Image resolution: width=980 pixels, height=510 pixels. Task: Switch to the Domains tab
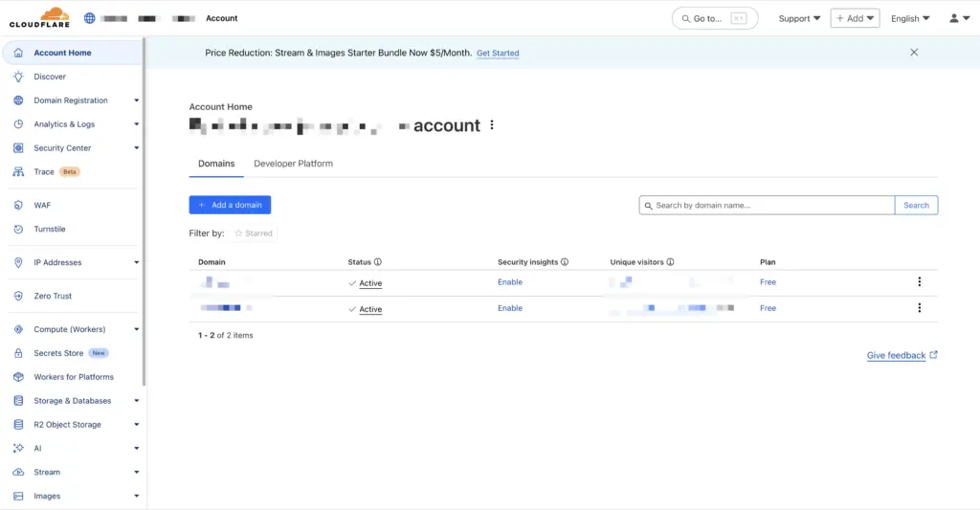tap(216, 164)
